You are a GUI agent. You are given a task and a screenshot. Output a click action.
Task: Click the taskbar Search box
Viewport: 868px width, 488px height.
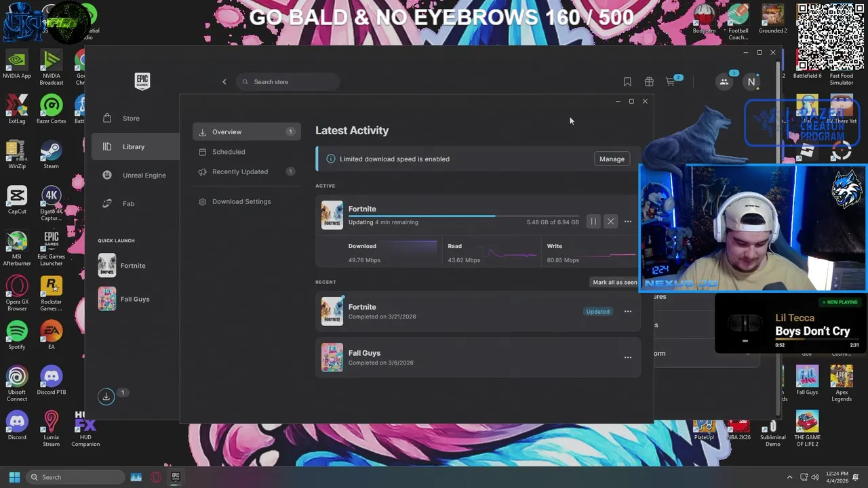(x=75, y=477)
